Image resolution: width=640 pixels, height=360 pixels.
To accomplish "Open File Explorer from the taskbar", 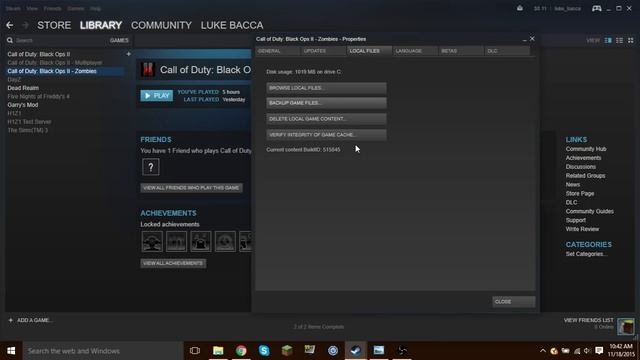I will pyautogui.click(x=218, y=351).
